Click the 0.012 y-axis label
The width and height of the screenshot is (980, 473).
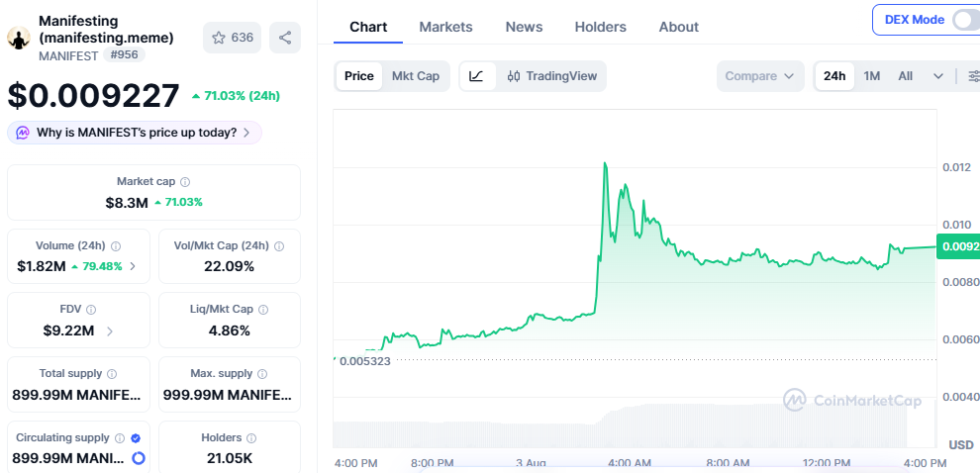pos(956,167)
